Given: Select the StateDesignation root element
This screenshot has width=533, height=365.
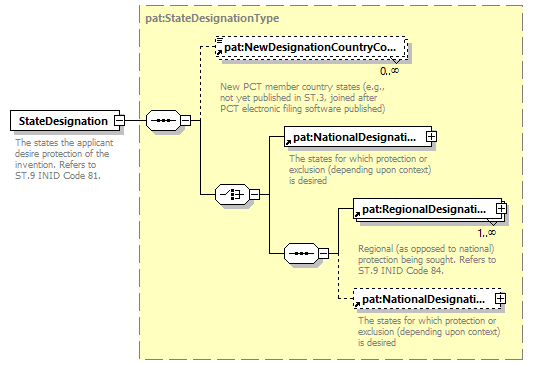Looking at the screenshot, I should (x=65, y=120).
